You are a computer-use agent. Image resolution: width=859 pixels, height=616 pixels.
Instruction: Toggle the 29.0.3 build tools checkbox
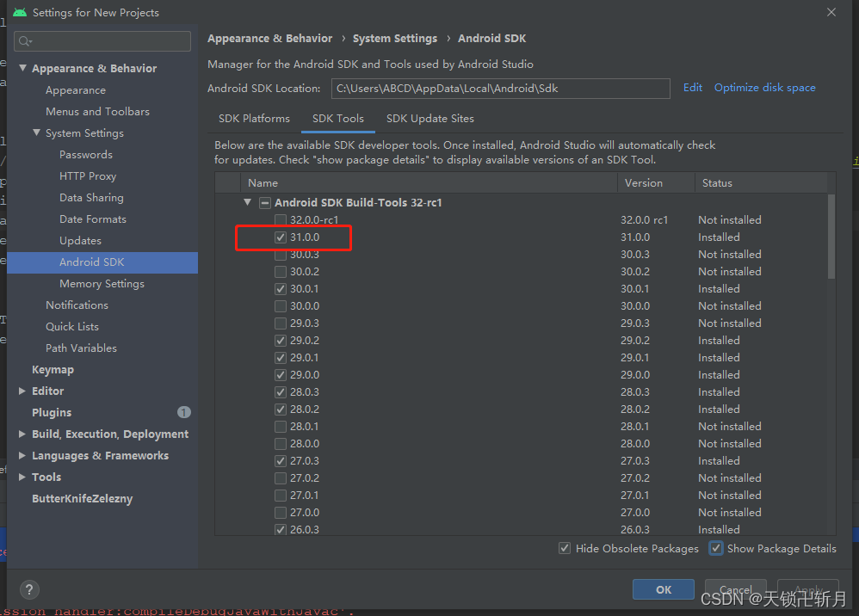click(281, 323)
